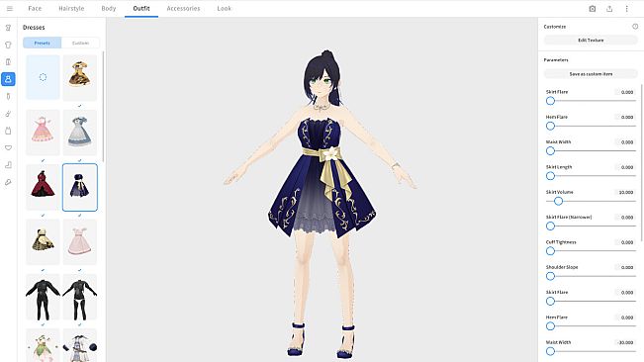This screenshot has height=362, width=644.
Task: Select the Presets dress list tab
Action: click(x=42, y=43)
